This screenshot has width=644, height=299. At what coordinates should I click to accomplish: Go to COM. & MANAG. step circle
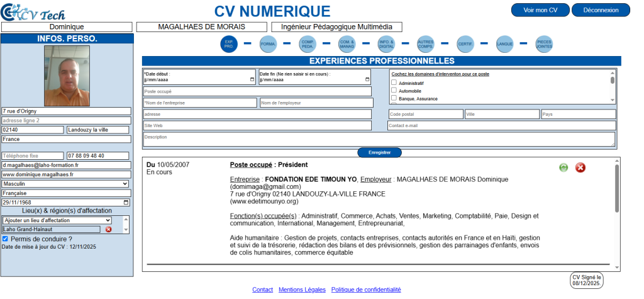[347, 43]
